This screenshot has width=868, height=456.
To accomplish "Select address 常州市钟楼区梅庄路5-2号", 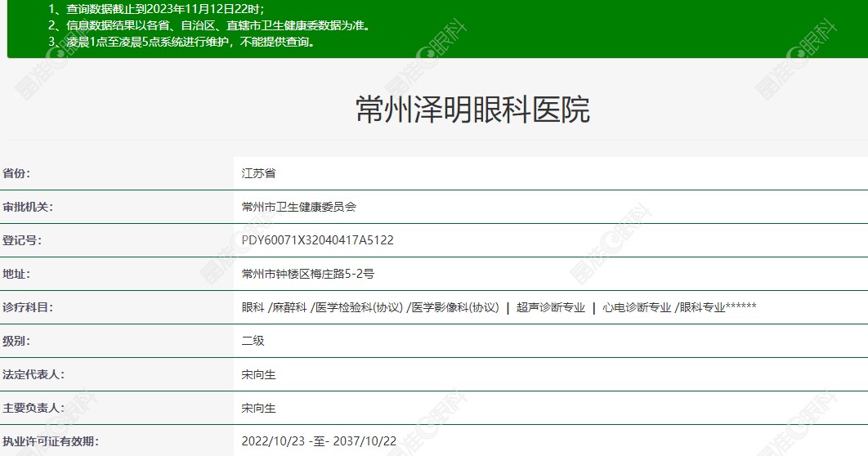I will 308,274.
